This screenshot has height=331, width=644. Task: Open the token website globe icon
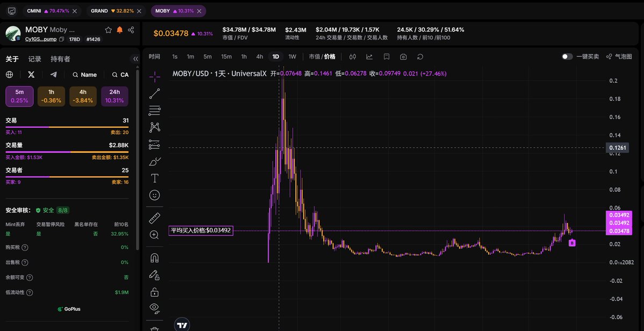tap(10, 75)
